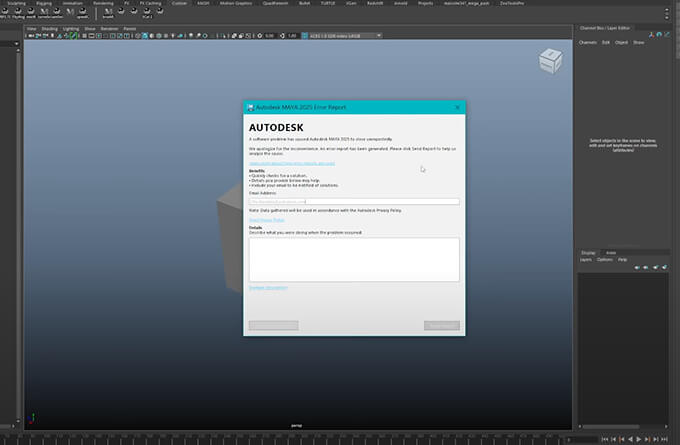Open the Motion Graphics shelf tab
Viewport: 680px width, 445px height.
(x=236, y=4)
